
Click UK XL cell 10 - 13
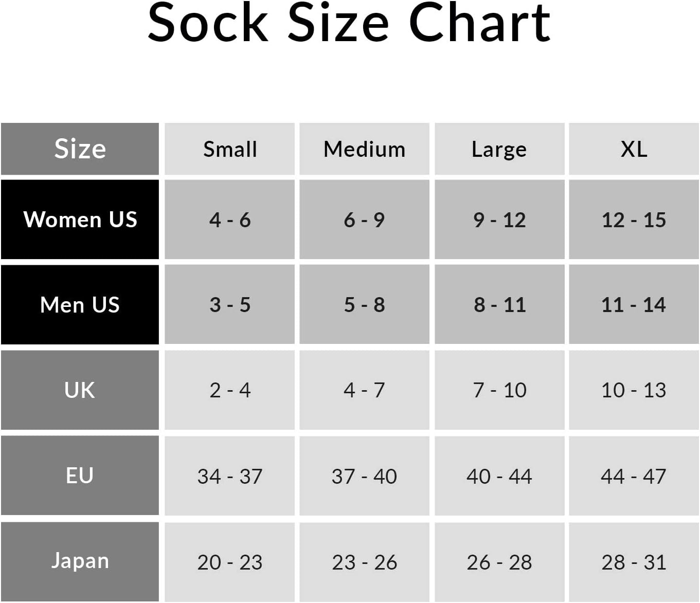point(634,390)
